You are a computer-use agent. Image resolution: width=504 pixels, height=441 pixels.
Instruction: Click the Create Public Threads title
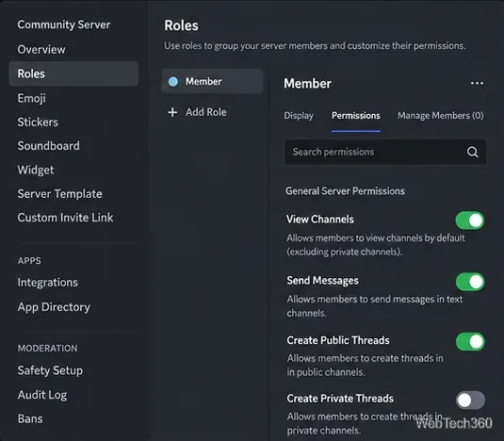tap(338, 340)
